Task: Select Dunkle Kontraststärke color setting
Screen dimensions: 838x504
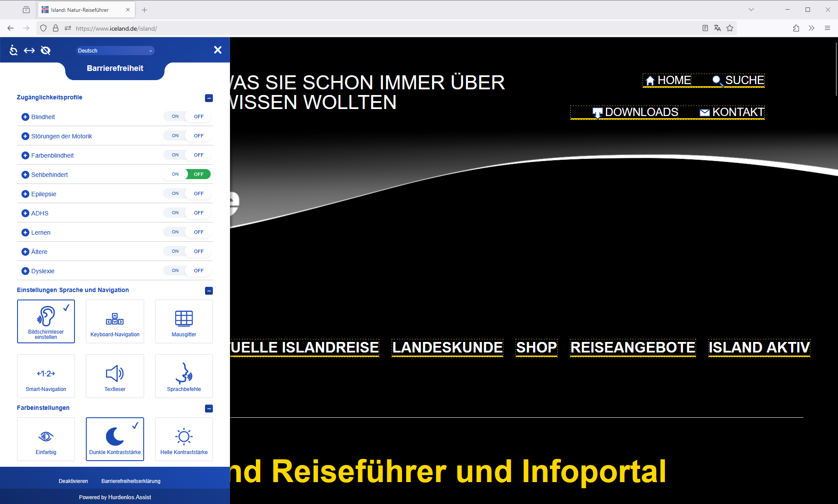Action: [115, 439]
